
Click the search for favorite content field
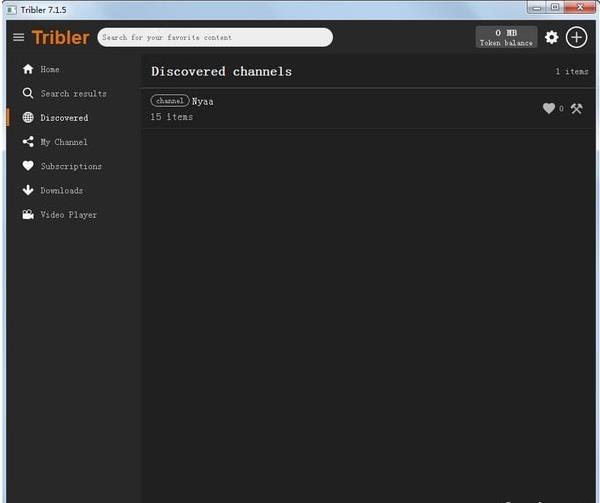pos(215,37)
